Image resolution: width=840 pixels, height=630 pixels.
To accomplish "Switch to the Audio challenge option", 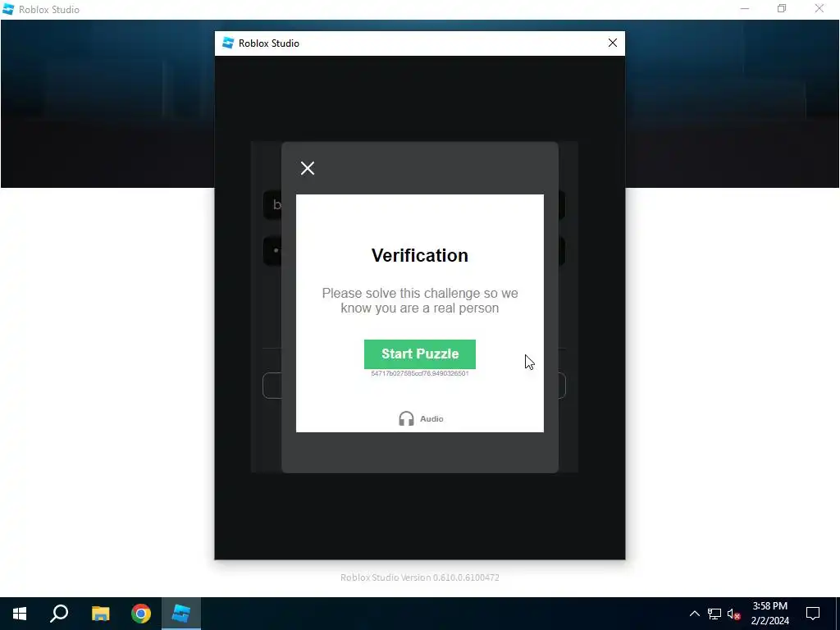I will pyautogui.click(x=421, y=418).
